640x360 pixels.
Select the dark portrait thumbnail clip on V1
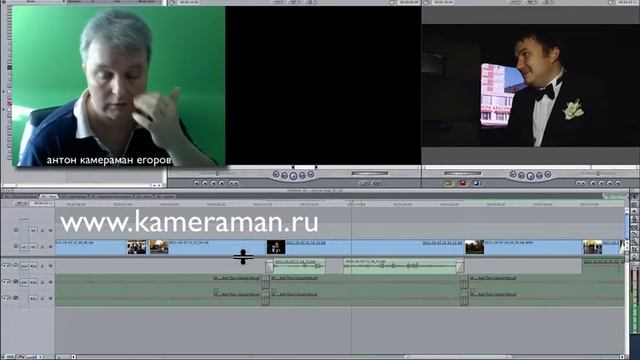[x=276, y=247]
